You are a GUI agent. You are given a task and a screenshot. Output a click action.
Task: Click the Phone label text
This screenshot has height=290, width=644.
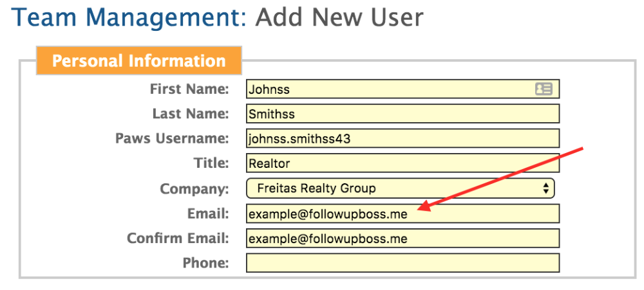[x=206, y=263]
